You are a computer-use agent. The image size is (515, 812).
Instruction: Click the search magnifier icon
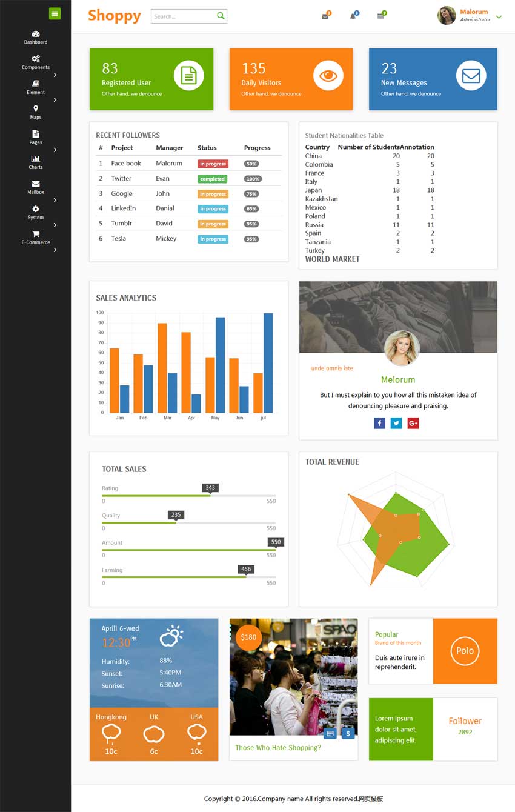[221, 16]
